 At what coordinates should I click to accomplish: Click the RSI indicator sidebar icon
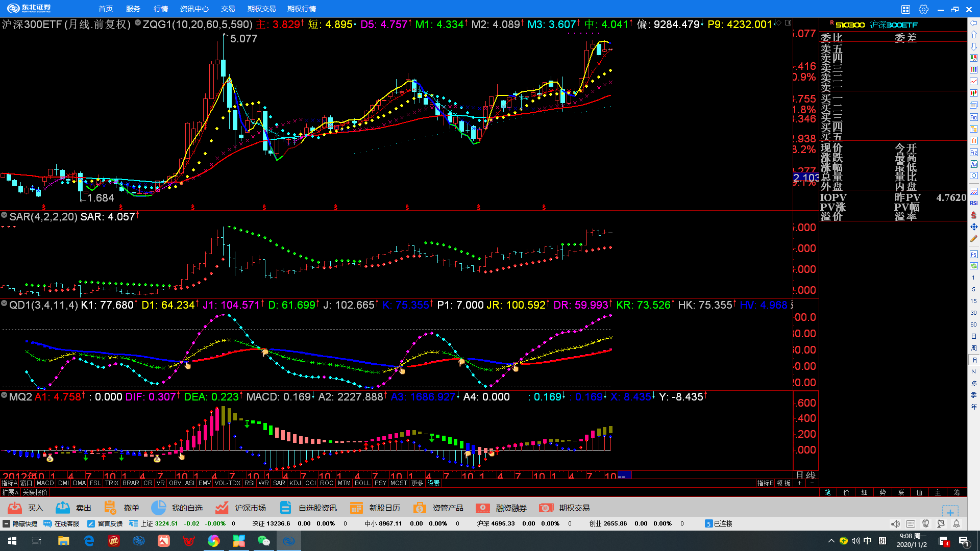click(x=974, y=203)
